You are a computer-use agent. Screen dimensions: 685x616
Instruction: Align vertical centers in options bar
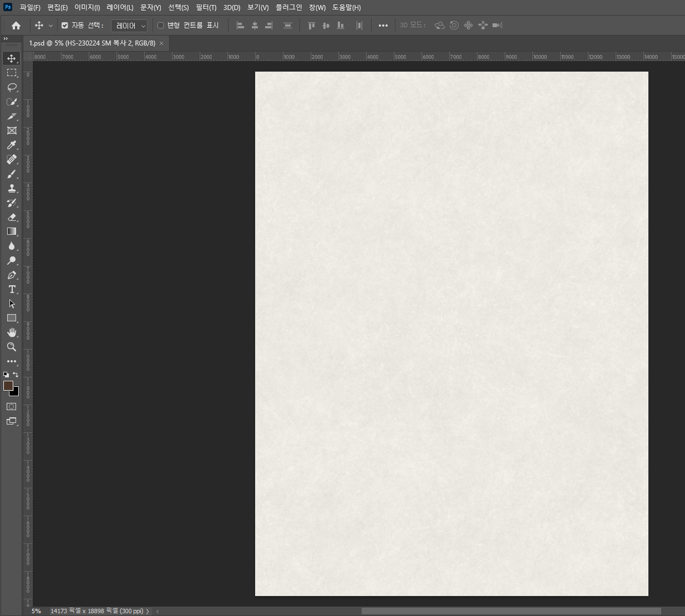pyautogui.click(x=326, y=26)
